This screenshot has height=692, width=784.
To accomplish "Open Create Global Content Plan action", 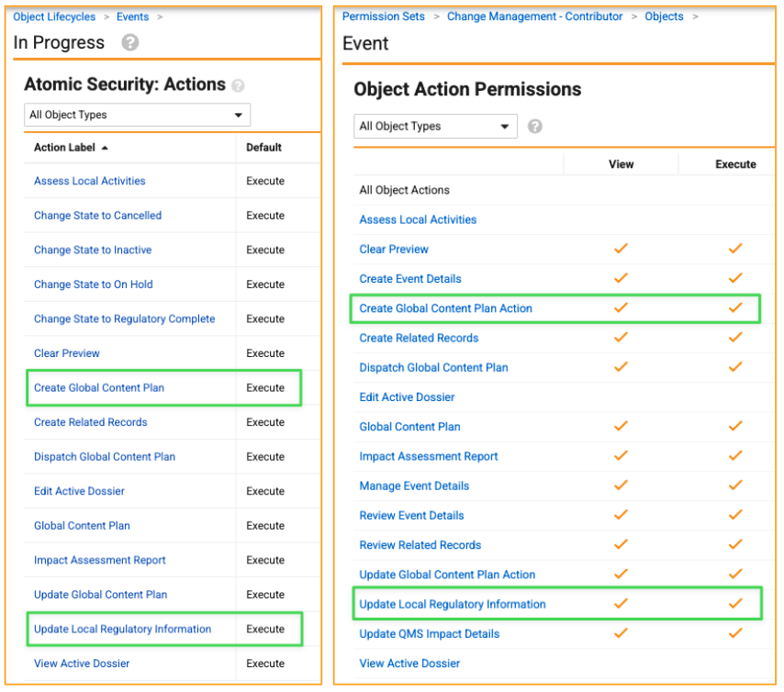I will pyautogui.click(x=99, y=388).
